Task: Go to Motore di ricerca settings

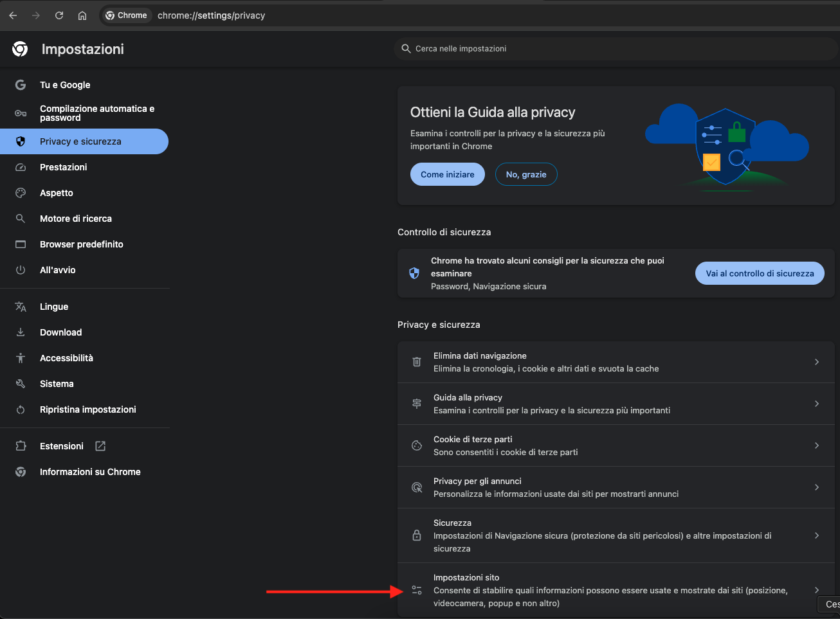Action: (x=84, y=219)
